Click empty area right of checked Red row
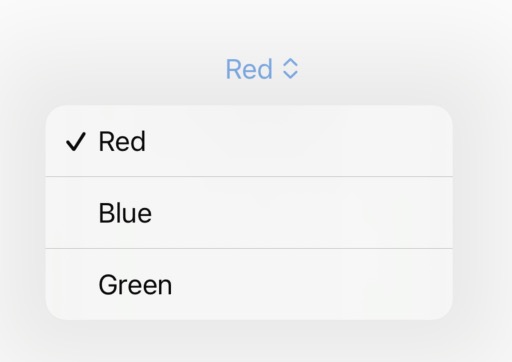512x362 pixels. (298, 141)
